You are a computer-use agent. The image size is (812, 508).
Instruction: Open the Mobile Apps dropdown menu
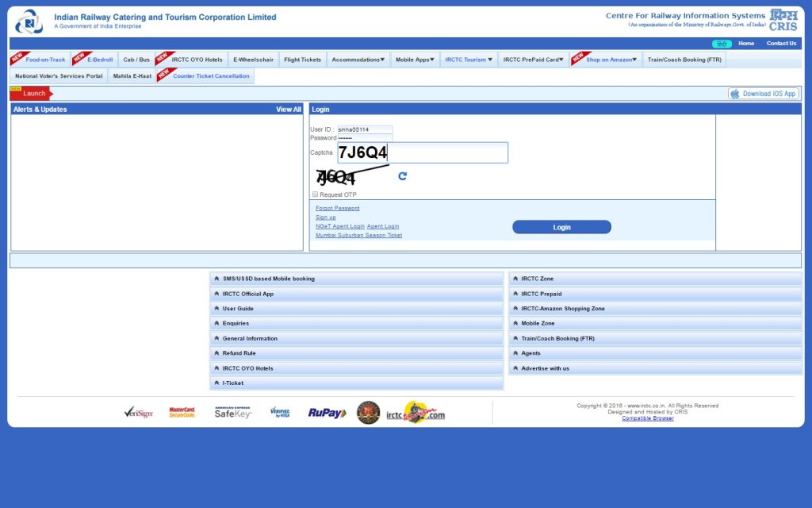(x=415, y=60)
